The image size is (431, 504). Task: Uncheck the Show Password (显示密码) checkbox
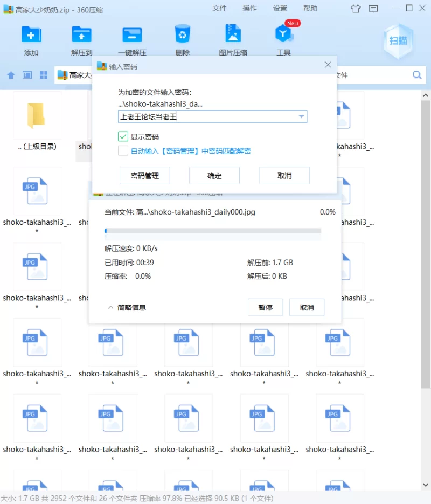(x=123, y=136)
